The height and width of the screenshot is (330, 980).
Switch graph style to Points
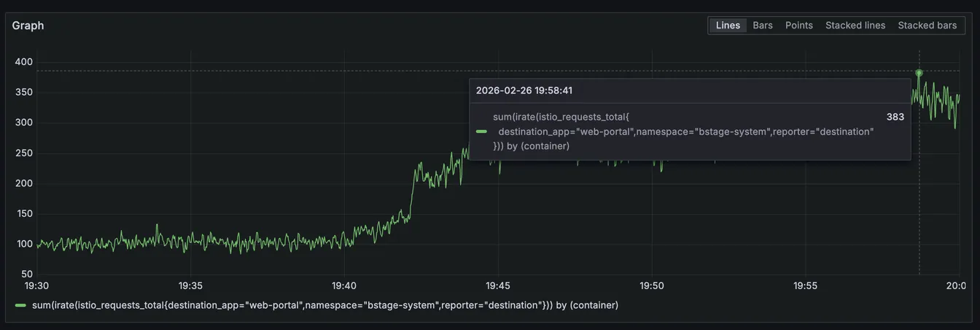pyautogui.click(x=799, y=26)
